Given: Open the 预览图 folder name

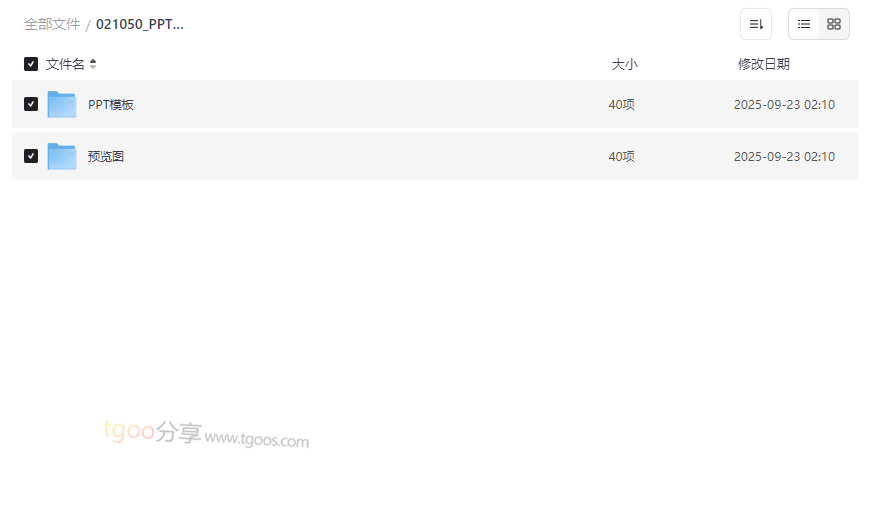Looking at the screenshot, I should [x=106, y=156].
